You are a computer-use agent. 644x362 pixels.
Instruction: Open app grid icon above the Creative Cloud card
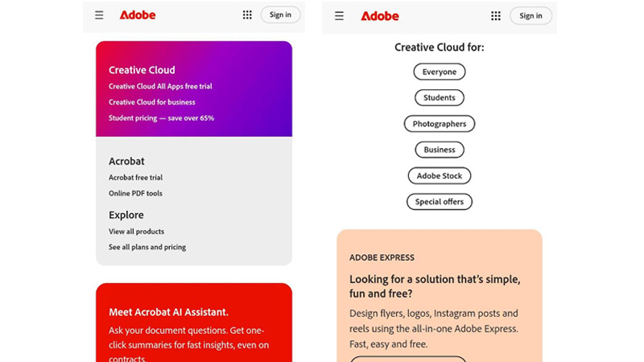247,14
